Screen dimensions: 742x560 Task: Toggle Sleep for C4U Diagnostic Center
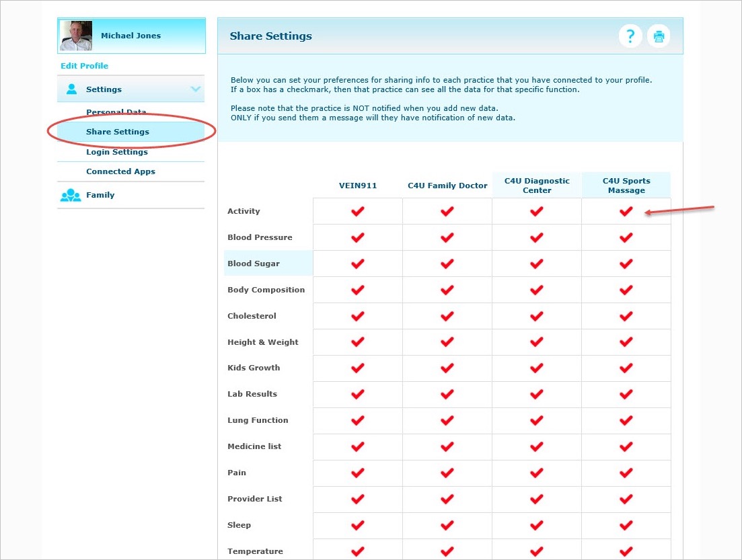click(x=537, y=525)
